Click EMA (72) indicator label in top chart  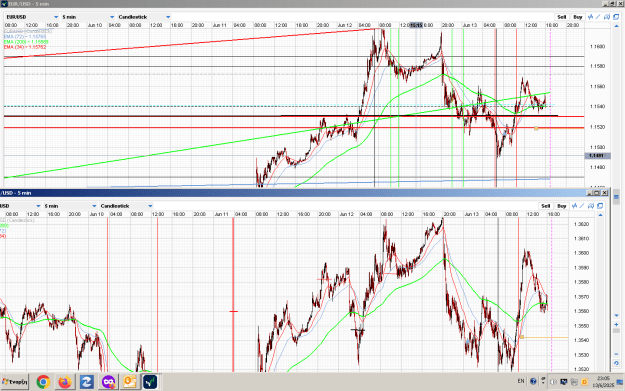tap(25, 37)
